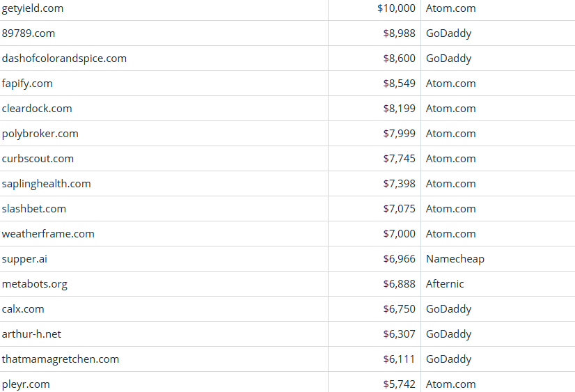Select cleardock.com domain name
This screenshot has height=392, width=575.
37,109
